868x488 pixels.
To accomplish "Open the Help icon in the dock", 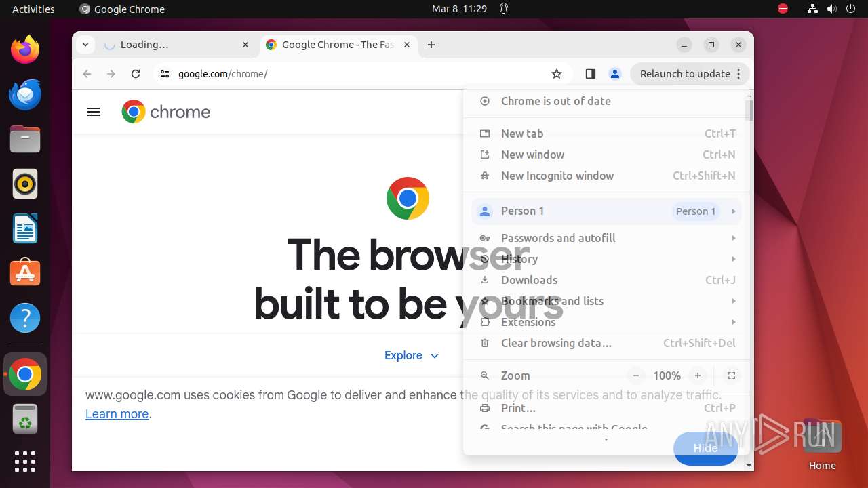I will pyautogui.click(x=25, y=318).
